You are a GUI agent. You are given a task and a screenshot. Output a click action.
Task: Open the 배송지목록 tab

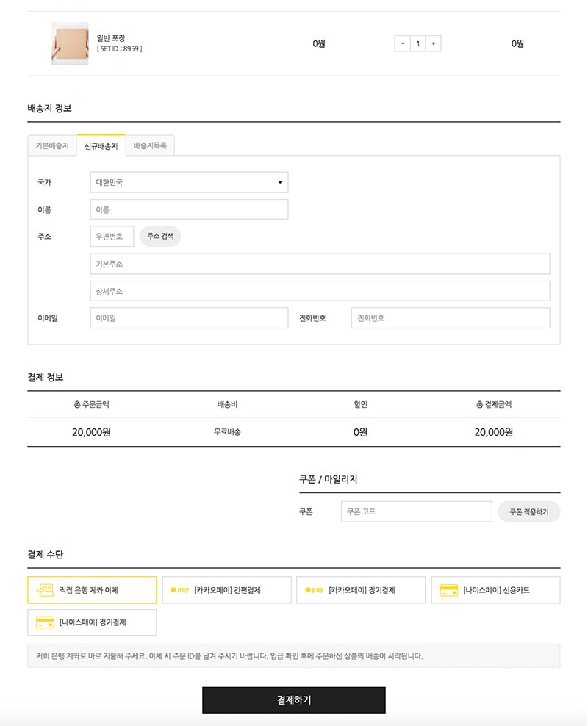click(150, 145)
